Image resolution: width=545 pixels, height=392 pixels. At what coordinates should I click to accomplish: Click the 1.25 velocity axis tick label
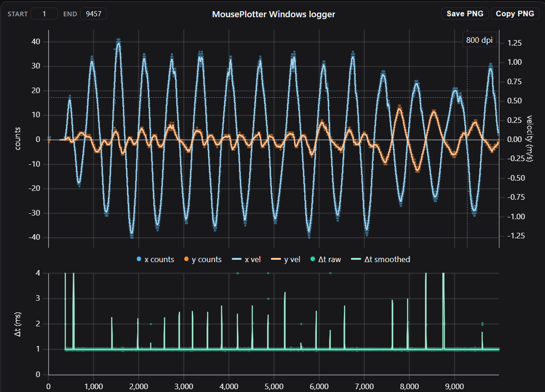pyautogui.click(x=514, y=43)
